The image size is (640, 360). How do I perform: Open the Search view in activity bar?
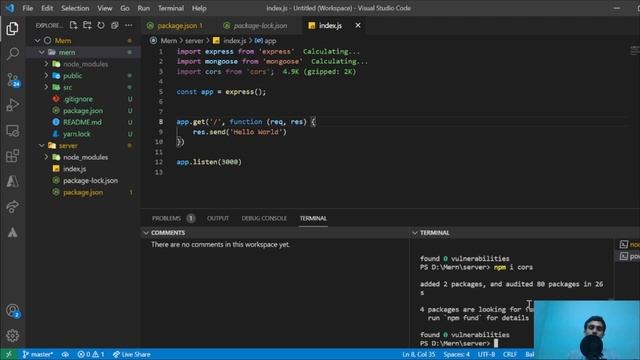(x=12, y=53)
